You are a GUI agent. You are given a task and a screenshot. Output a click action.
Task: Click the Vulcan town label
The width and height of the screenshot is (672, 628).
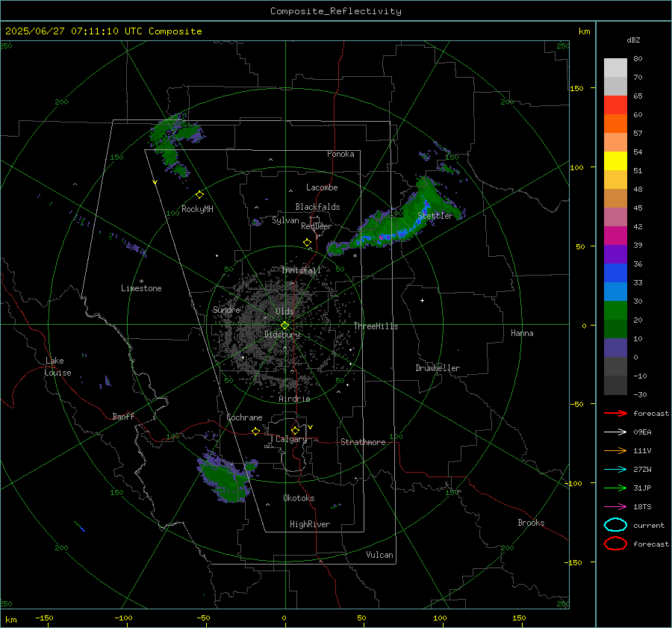[x=379, y=555]
